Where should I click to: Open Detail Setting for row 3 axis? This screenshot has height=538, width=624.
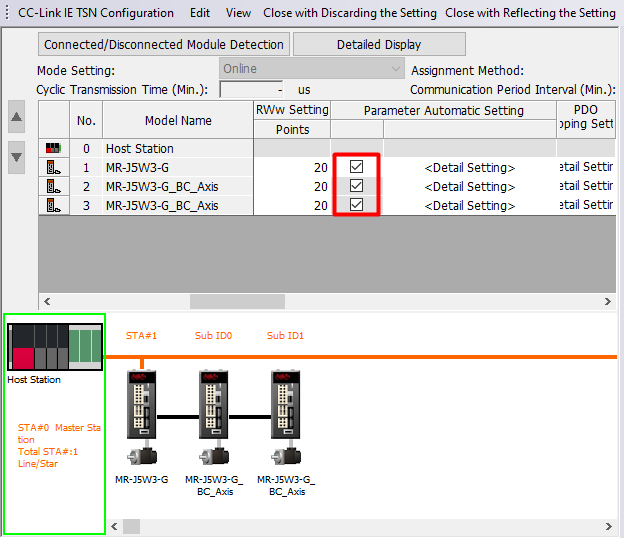[x=470, y=205]
